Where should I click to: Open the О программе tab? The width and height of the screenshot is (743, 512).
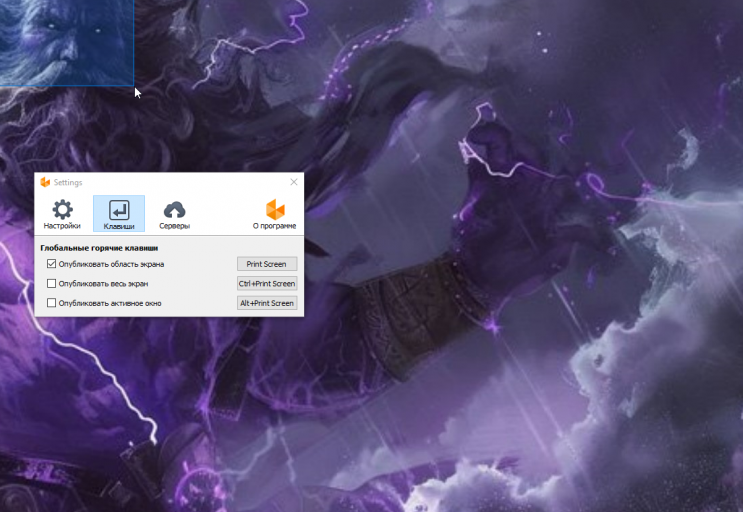[x=274, y=214]
